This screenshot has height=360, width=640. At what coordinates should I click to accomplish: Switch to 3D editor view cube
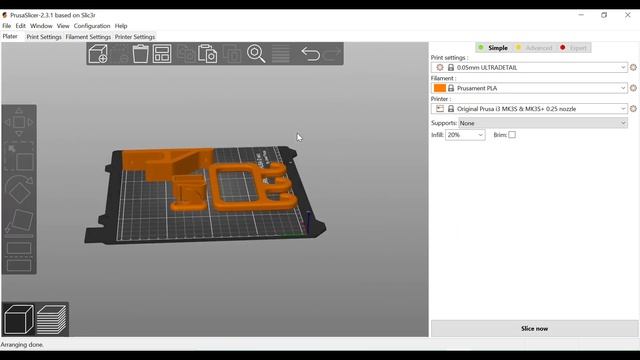[18, 319]
